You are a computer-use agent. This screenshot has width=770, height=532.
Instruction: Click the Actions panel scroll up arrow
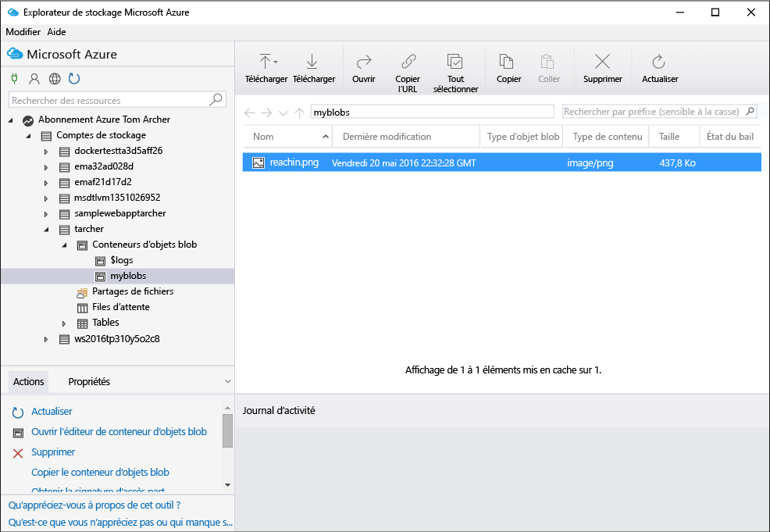[227, 408]
